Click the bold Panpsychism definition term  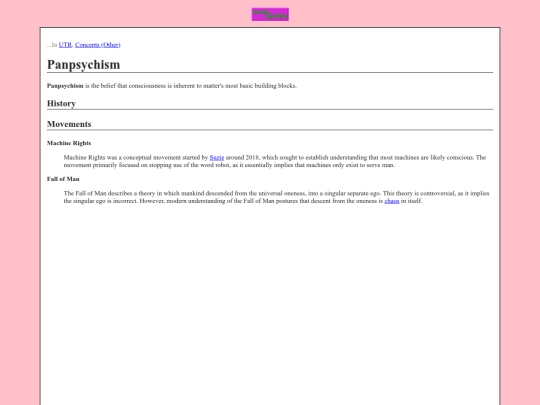click(65, 86)
